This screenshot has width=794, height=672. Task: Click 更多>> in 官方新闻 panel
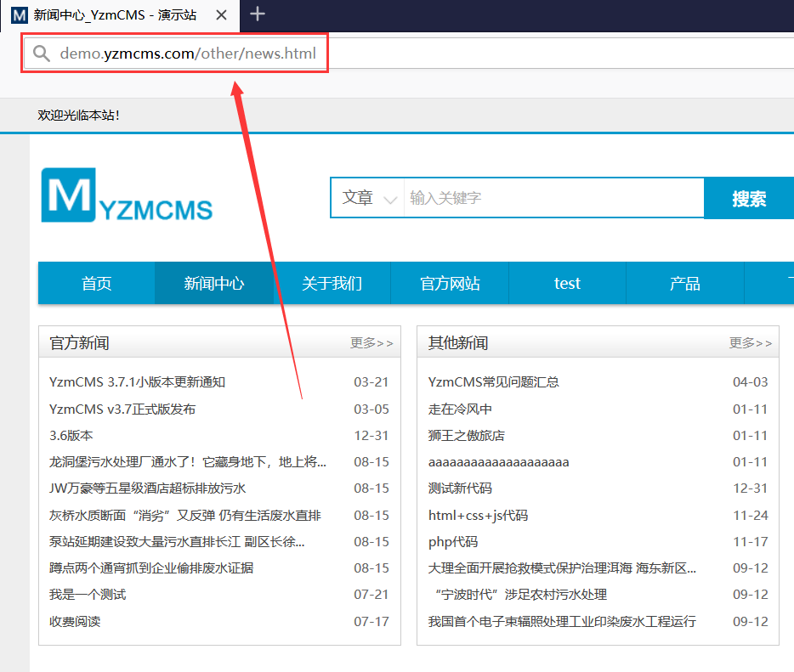coord(371,343)
